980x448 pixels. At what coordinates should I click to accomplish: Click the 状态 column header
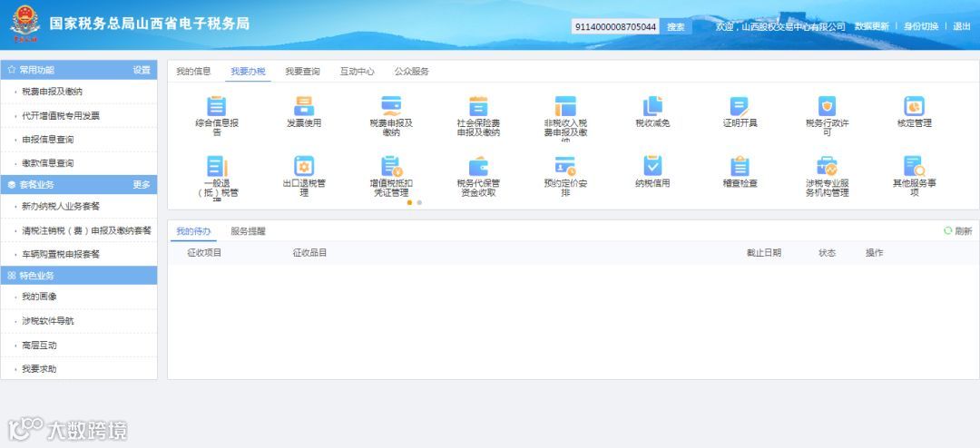827,253
